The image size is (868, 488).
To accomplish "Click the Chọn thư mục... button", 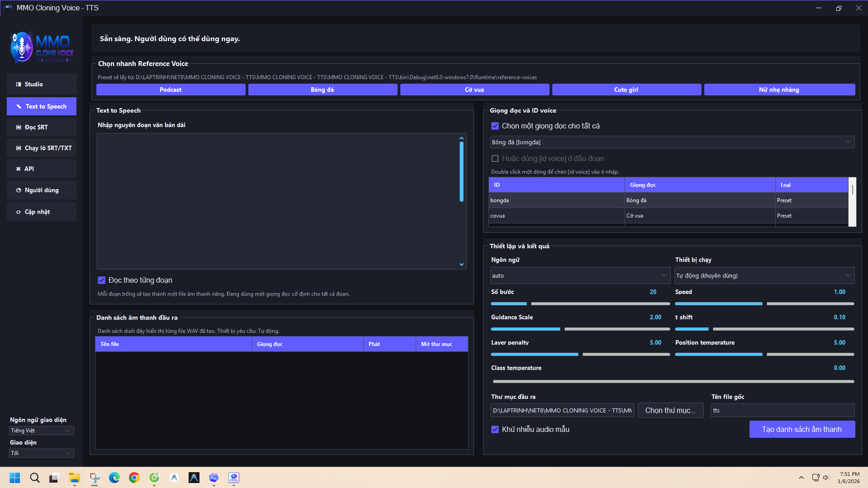I will click(670, 410).
